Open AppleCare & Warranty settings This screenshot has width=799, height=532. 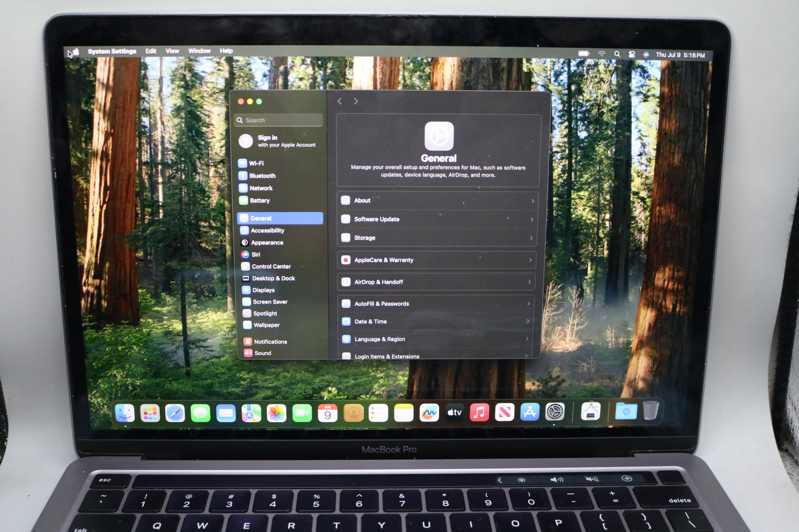tap(437, 260)
